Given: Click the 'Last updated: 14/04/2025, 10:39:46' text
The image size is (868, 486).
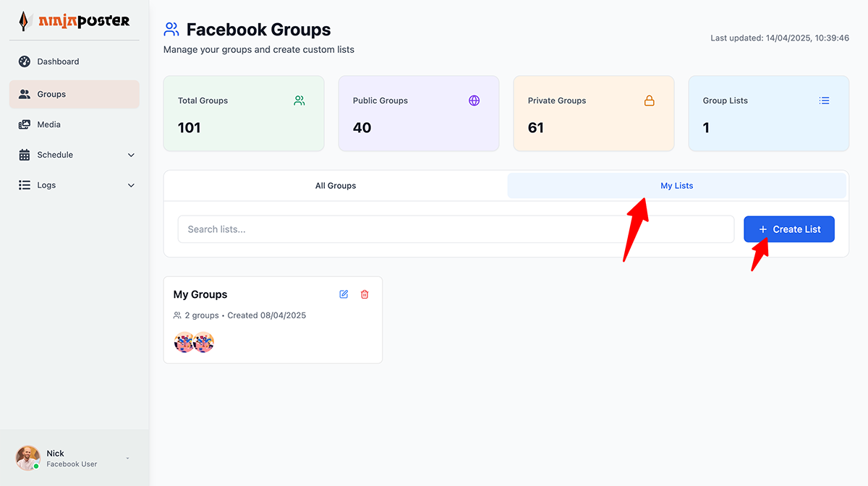Looking at the screenshot, I should point(780,38).
